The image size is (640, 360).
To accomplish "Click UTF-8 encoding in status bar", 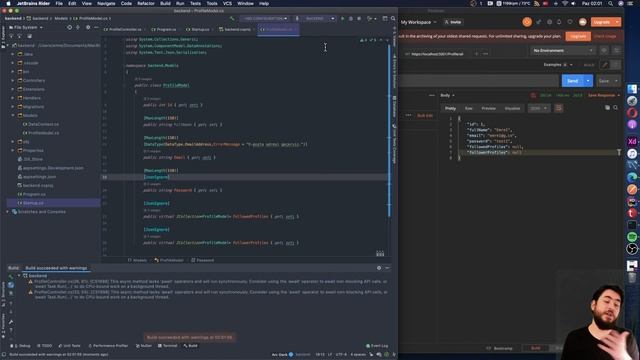I will pos(341,354).
